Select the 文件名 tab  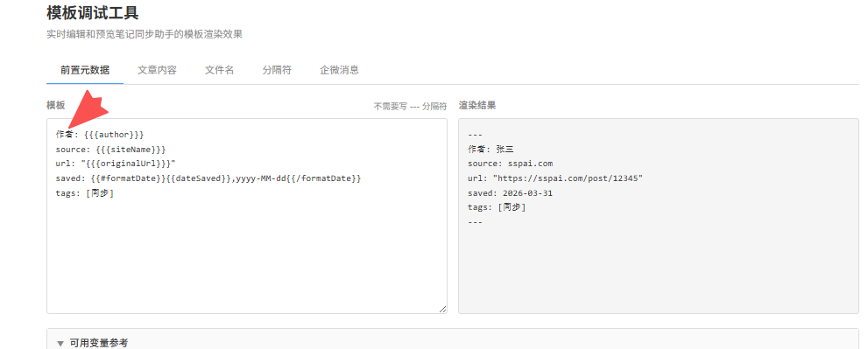pos(219,70)
